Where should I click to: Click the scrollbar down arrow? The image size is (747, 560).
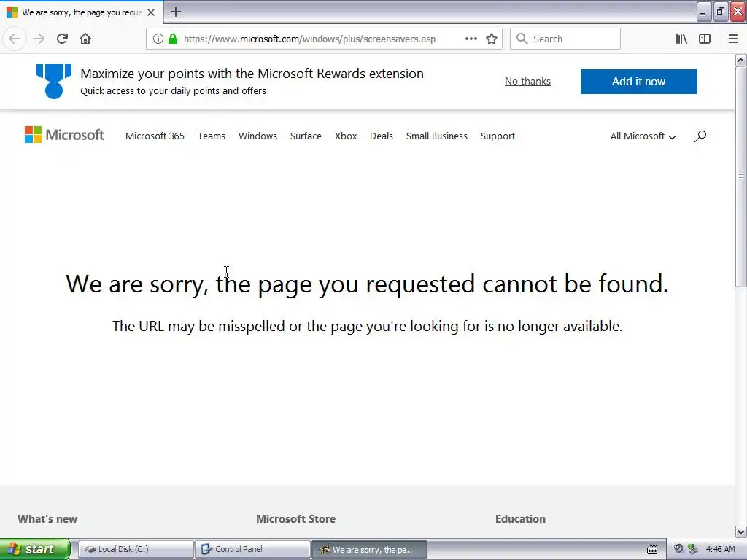[x=741, y=532]
